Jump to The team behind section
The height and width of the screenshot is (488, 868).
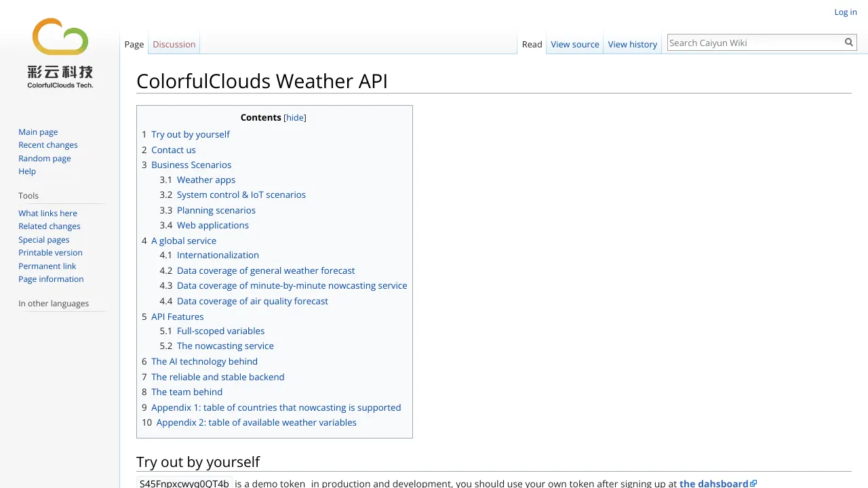pos(182,392)
